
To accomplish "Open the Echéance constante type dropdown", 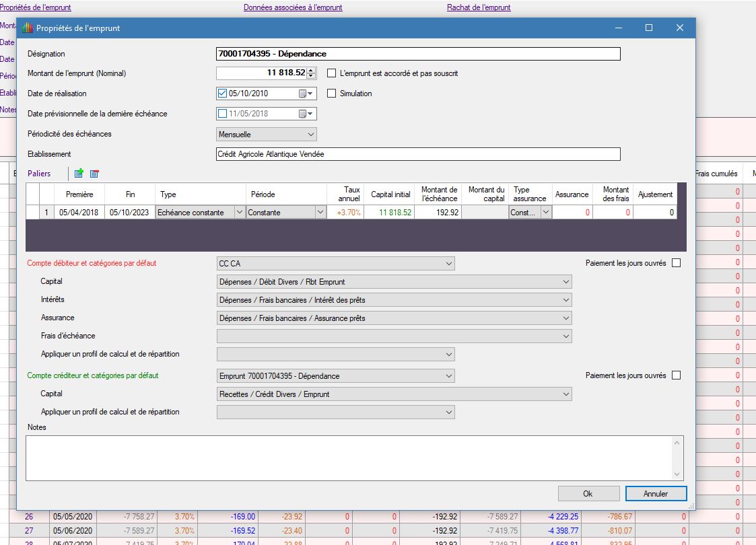I will [238, 213].
